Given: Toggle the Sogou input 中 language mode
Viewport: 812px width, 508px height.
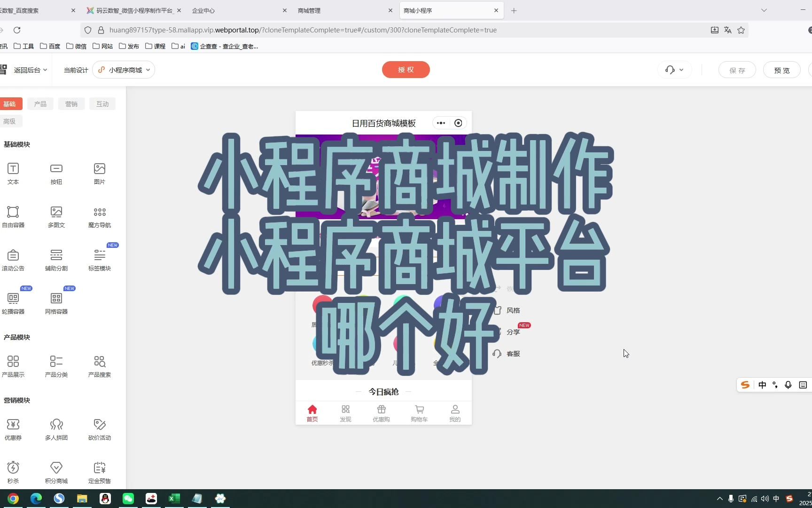Looking at the screenshot, I should (x=762, y=385).
